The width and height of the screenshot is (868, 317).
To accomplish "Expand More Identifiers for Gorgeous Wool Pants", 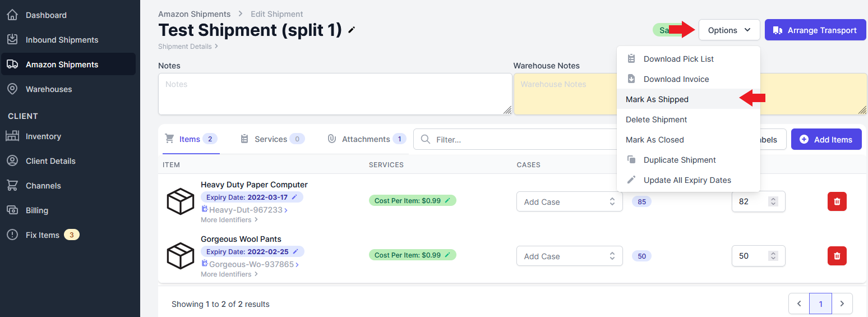I will [229, 274].
